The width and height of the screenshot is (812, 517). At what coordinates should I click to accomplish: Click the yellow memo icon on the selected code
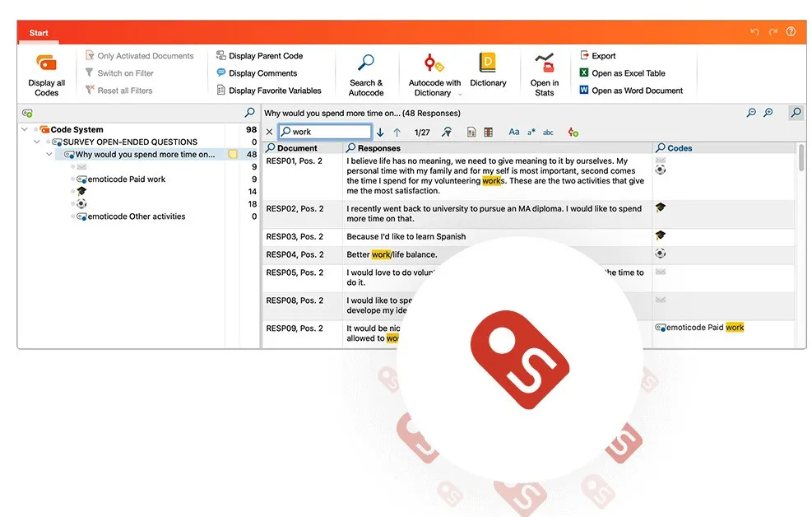(x=233, y=155)
